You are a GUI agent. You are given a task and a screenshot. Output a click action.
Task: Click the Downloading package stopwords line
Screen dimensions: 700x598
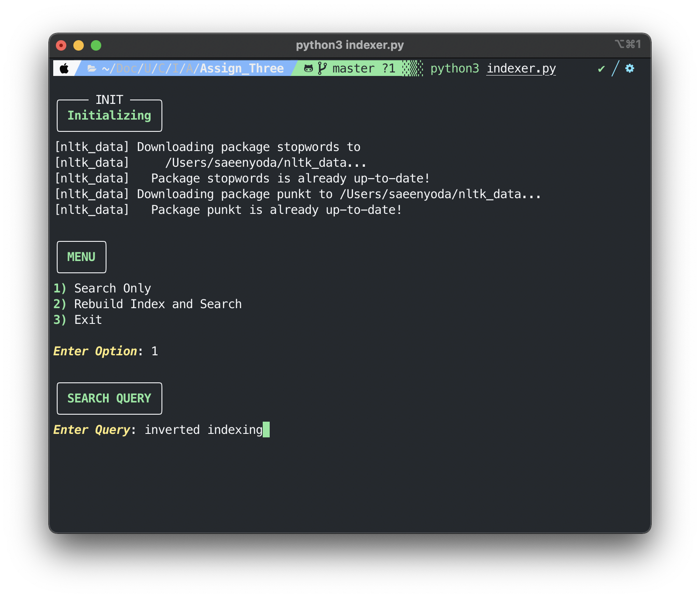pyautogui.click(x=208, y=147)
